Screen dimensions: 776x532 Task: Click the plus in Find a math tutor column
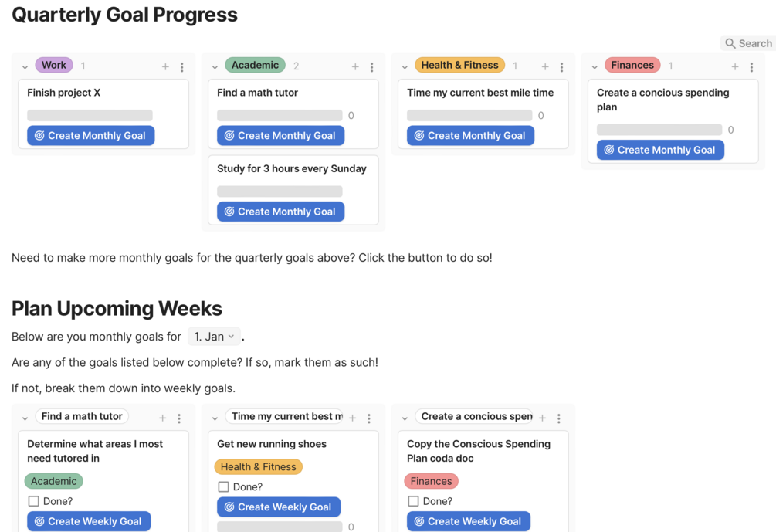pos(162,418)
